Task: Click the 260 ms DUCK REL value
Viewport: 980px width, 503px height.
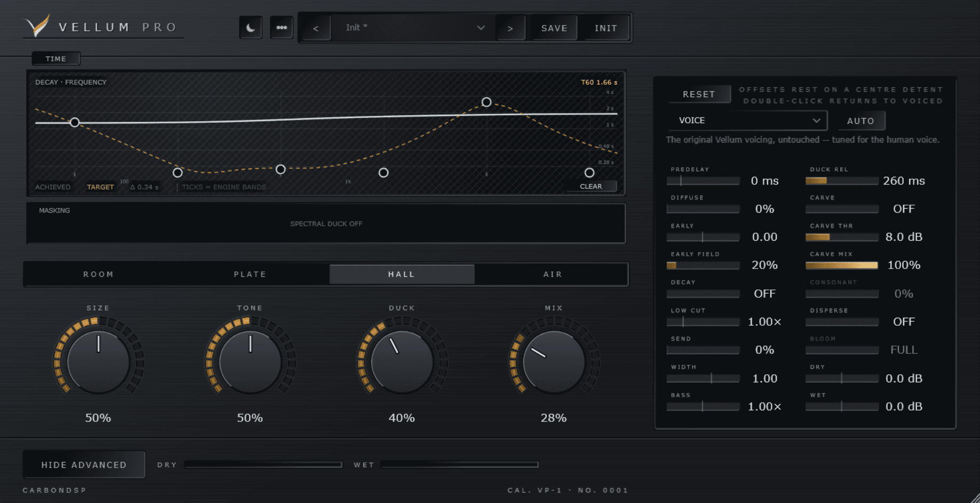Action: pyautogui.click(x=904, y=181)
